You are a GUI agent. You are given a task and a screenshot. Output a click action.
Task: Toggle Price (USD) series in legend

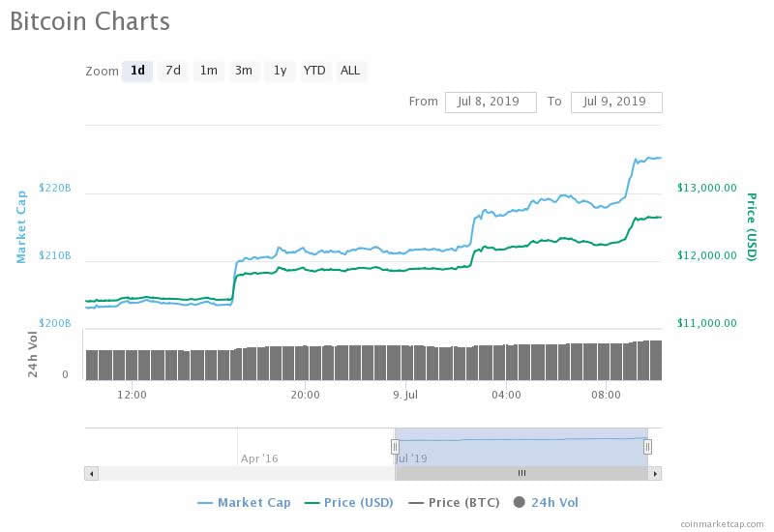(351, 502)
